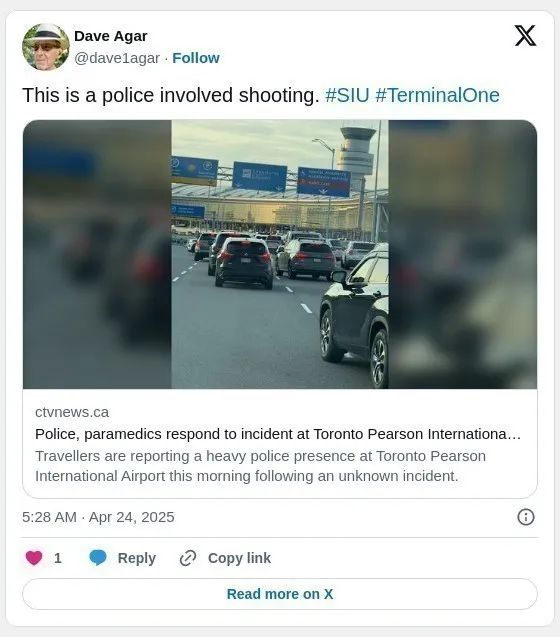Open the 5:28 AM Apr 24 timestamp
Image resolution: width=560 pixels, height=637 pixels.
pyautogui.click(x=98, y=517)
